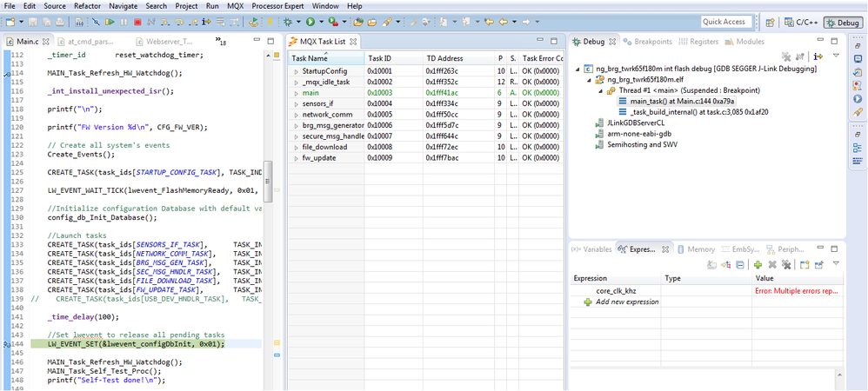Toggle Instruction Stepping Mode icon
Screen dimensions: 868x391
pyautogui.click(x=206, y=22)
